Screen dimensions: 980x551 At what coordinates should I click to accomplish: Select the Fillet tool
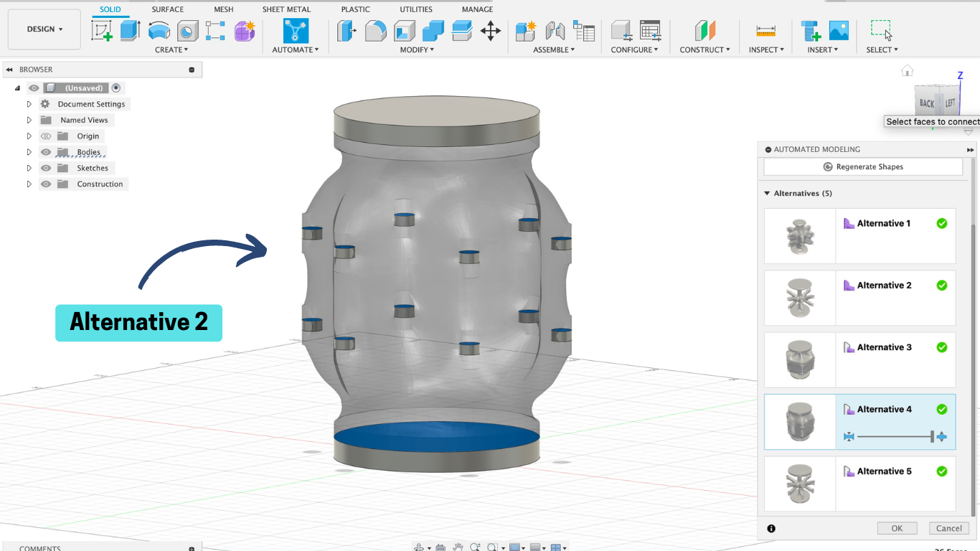[x=375, y=31]
